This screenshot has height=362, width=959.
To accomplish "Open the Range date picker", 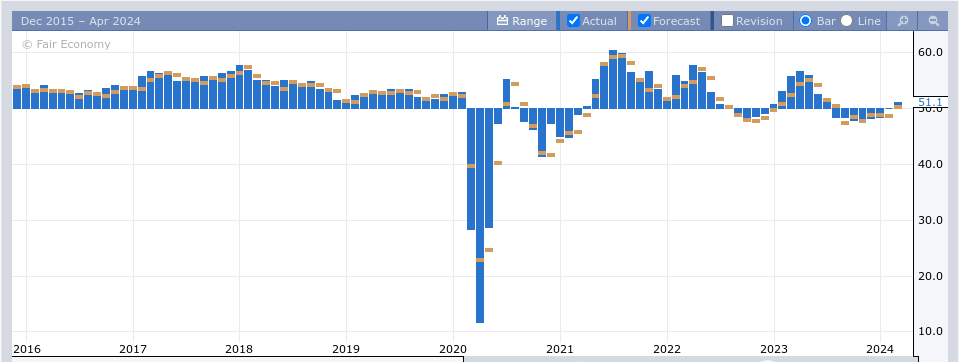I will pos(522,21).
